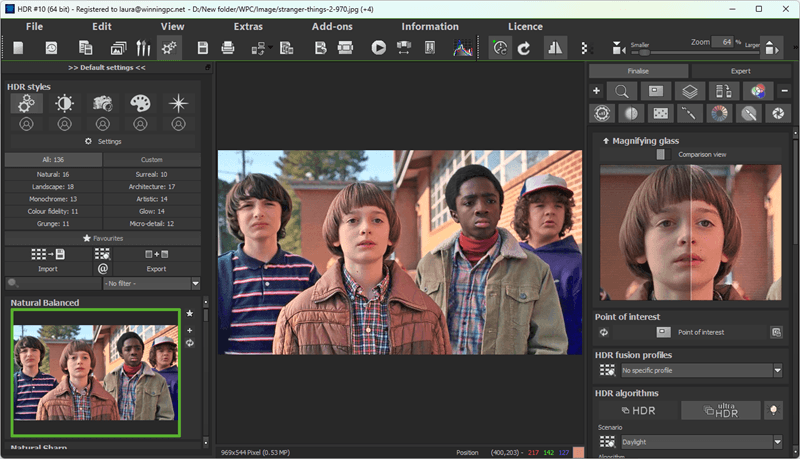Click the curved redo arrow icon
The height and width of the screenshot is (459, 800).
524,48
